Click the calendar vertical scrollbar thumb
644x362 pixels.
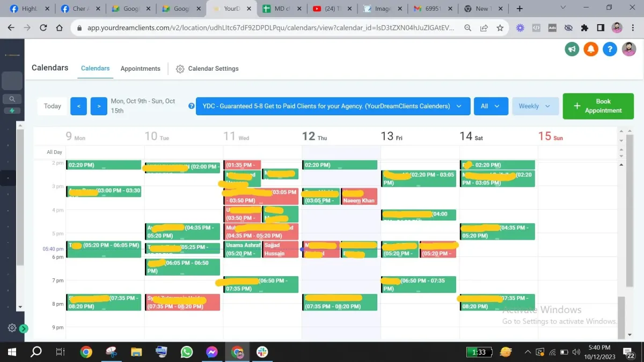(x=621, y=316)
